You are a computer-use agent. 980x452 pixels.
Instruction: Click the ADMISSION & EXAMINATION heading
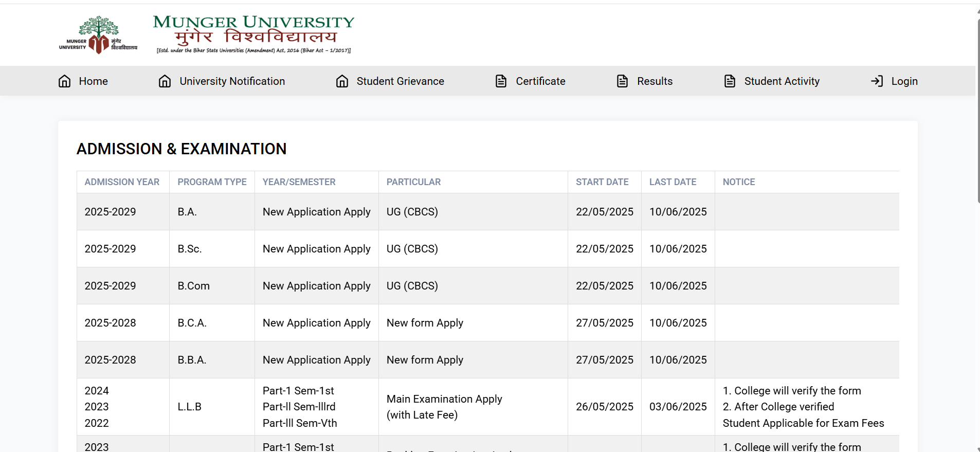[182, 149]
